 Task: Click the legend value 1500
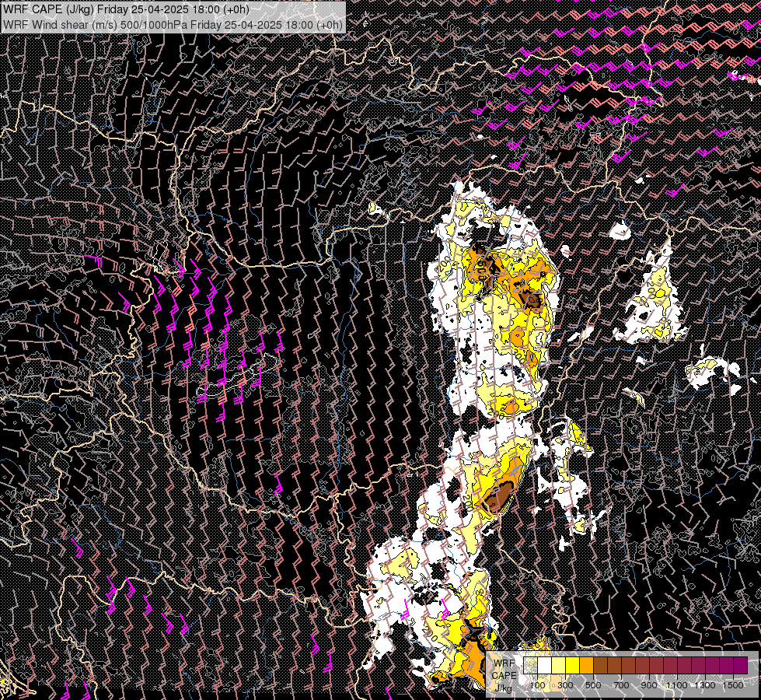pos(733,685)
